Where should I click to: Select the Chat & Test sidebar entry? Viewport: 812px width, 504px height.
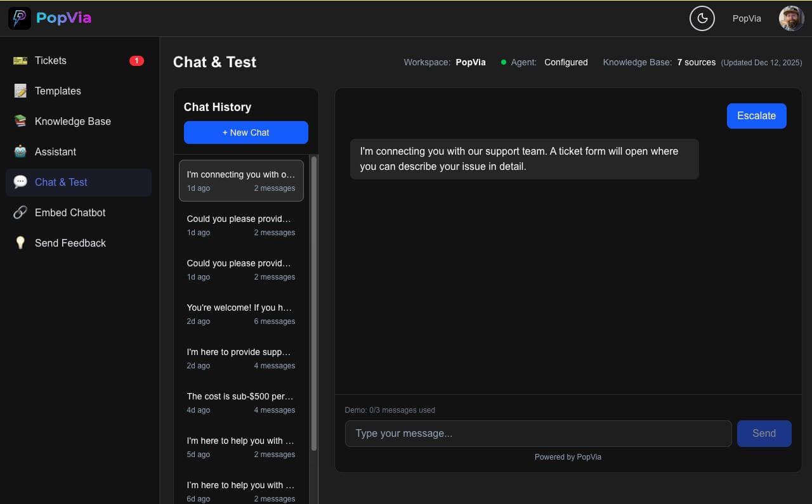coord(61,182)
